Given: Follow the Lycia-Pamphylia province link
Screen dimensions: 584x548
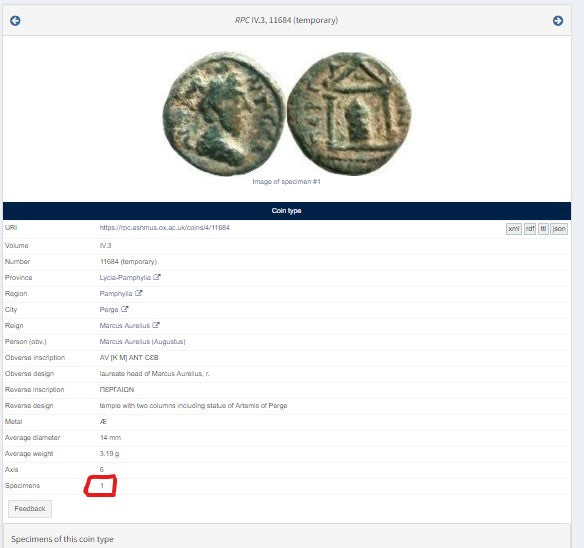Looking at the screenshot, I should coord(125,278).
